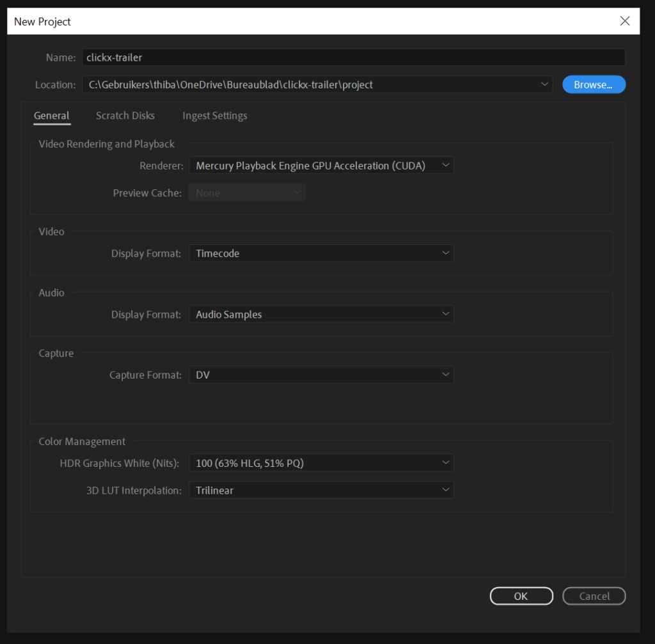Viewport: 655px width, 644px height.
Task: Switch to the General tab
Action: pyautogui.click(x=52, y=116)
